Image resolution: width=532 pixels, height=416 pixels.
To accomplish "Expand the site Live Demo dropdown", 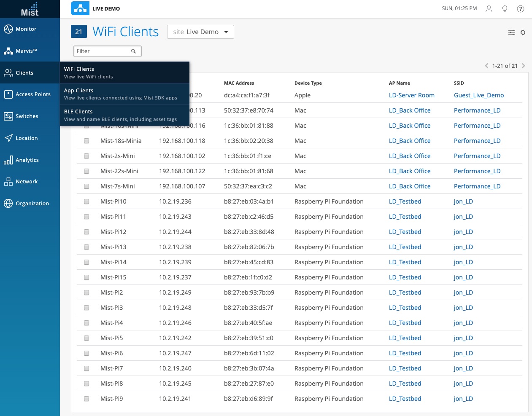I will tap(200, 32).
